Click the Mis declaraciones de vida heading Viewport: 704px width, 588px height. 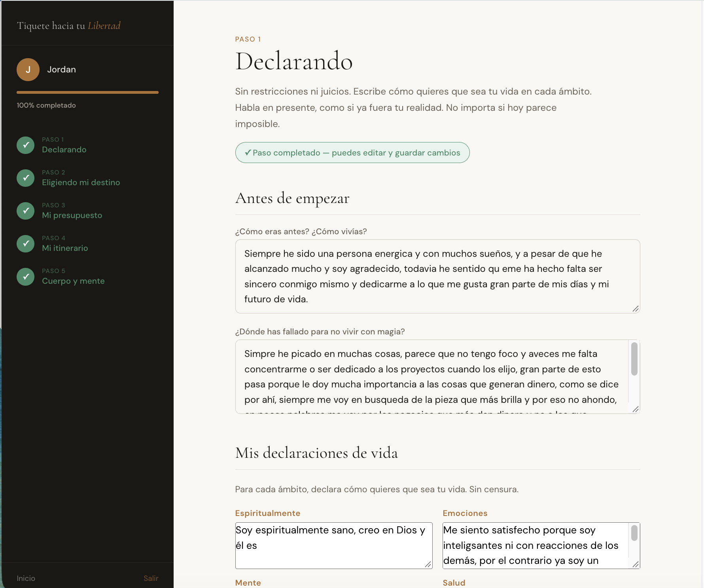316,453
